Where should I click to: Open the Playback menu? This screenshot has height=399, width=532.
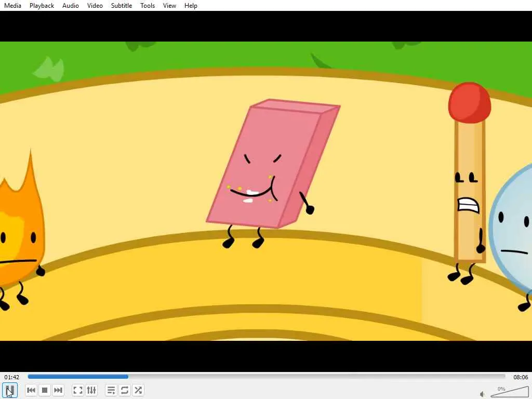coord(42,5)
